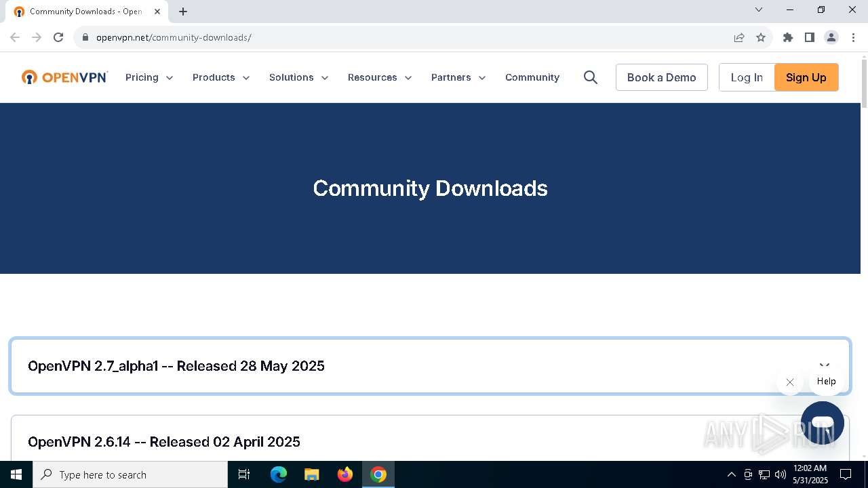The height and width of the screenshot is (488, 868).
Task: Close the Community Downloads tab
Action: coord(157,12)
